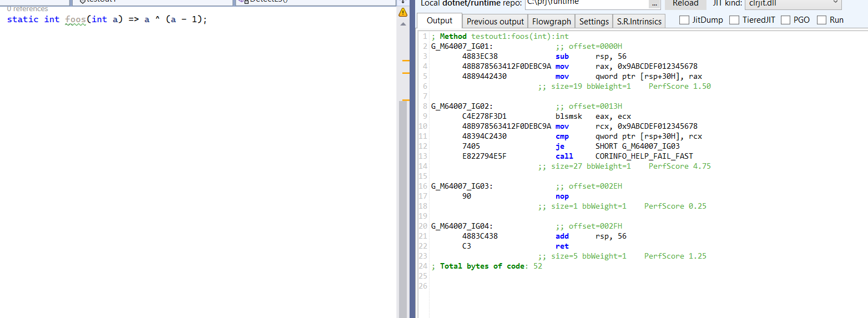
Task: Click the '0 references' CodeLens link
Action: (27, 9)
